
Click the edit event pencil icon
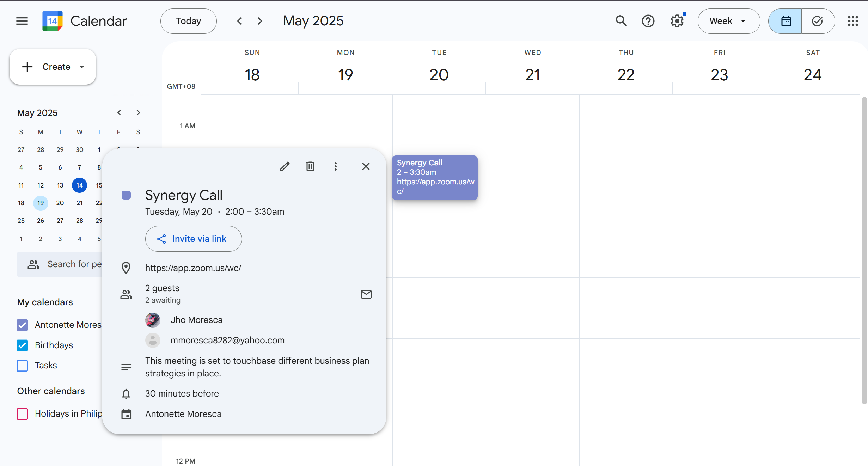coord(285,166)
